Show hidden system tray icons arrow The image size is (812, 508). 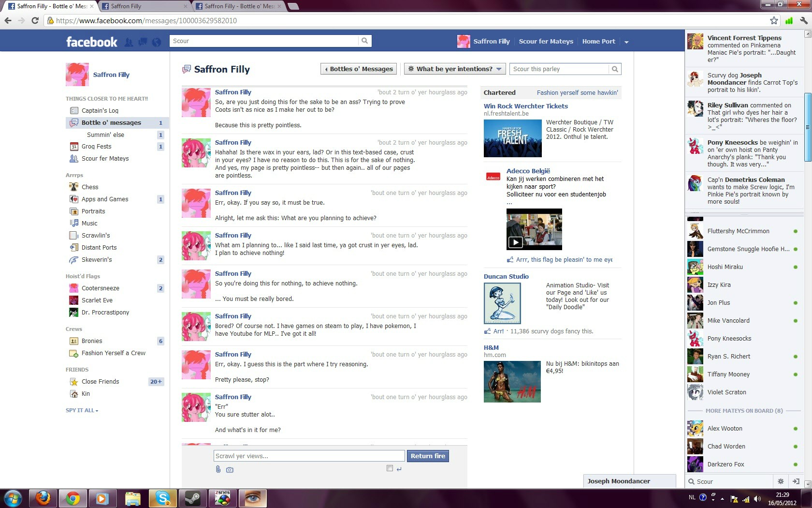coord(722,499)
